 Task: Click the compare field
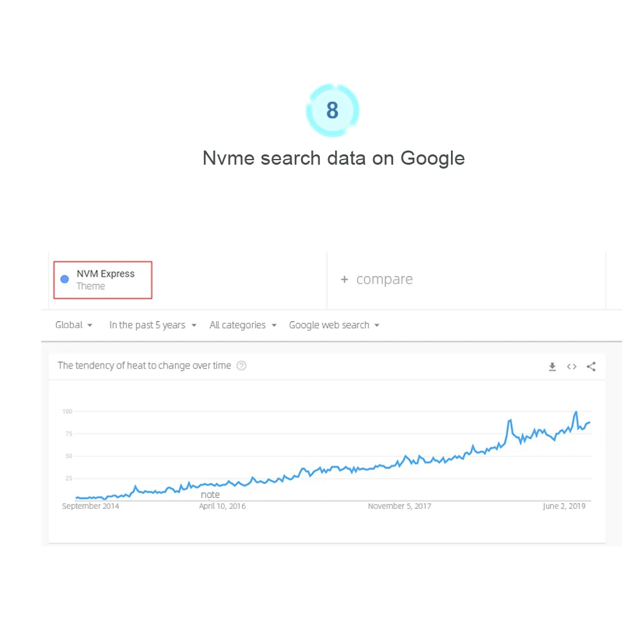point(466,280)
